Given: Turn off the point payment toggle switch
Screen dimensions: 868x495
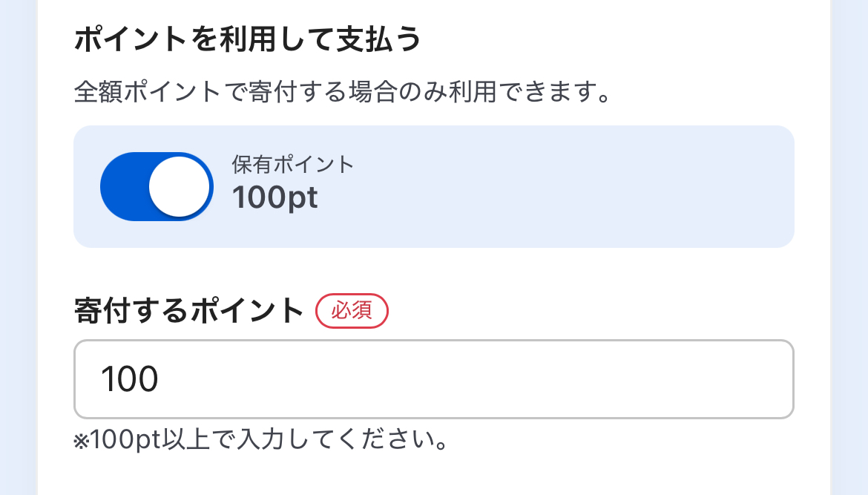Looking at the screenshot, I should tap(157, 186).
